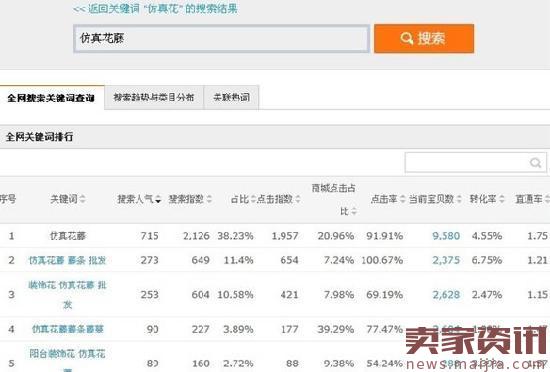This screenshot has height=372, width=550.
Task: Select mall click share 20.96%
Action: [x=336, y=236]
